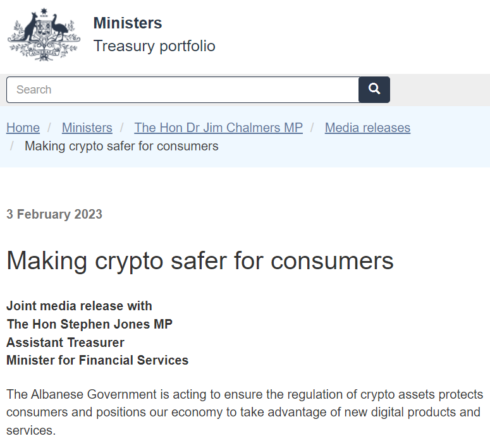The height and width of the screenshot is (448, 490).
Task: Click the Joint media release with line
Action: coord(79,306)
